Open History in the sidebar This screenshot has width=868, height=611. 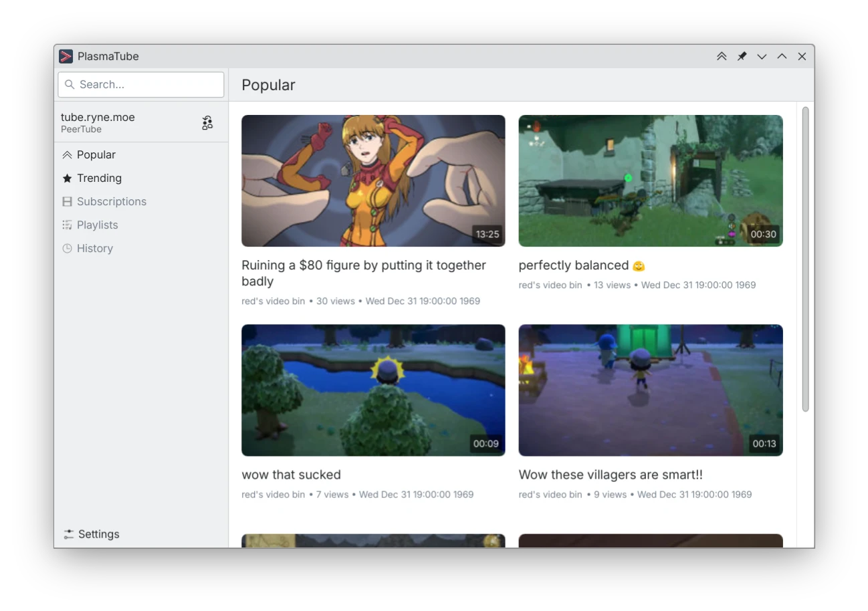pos(141,249)
